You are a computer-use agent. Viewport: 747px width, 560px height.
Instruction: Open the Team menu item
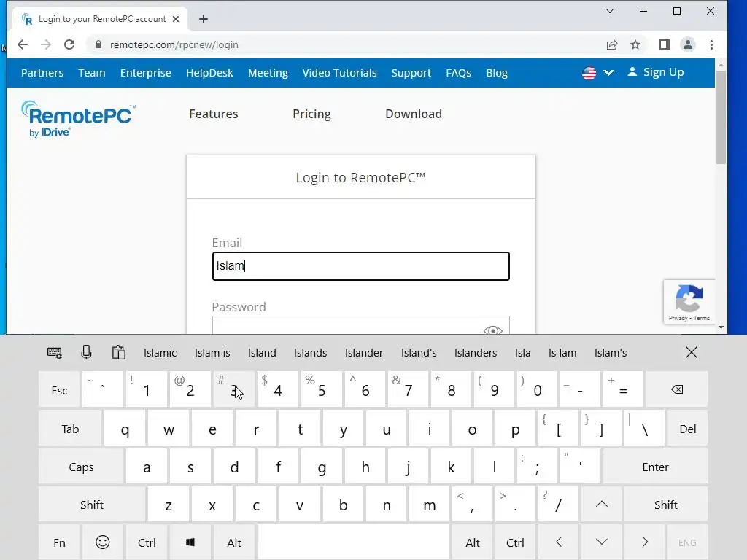coord(91,73)
